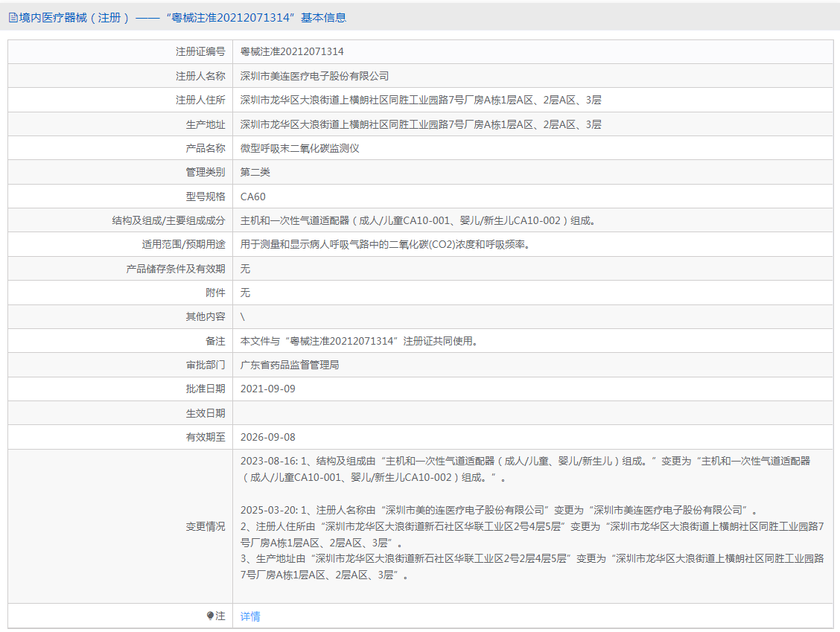Click the 产品储存条件及有效期 label

tap(176, 269)
